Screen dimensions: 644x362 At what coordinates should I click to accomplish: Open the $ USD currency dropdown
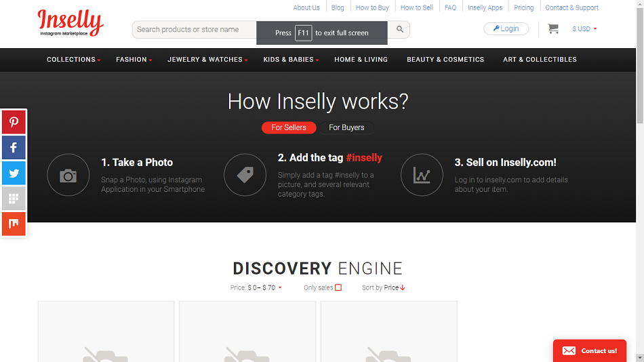(x=584, y=28)
